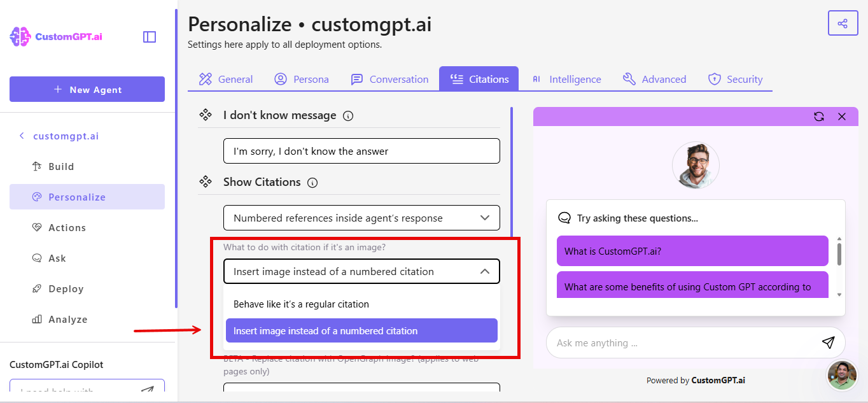Click the info icon beside Show Citations
The image size is (868, 403).
click(312, 182)
